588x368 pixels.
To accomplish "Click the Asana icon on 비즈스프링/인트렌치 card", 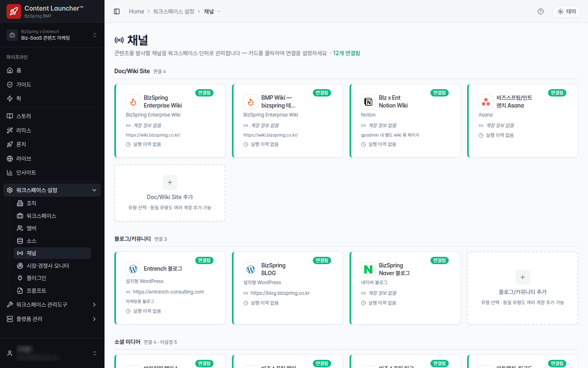I will click(486, 102).
